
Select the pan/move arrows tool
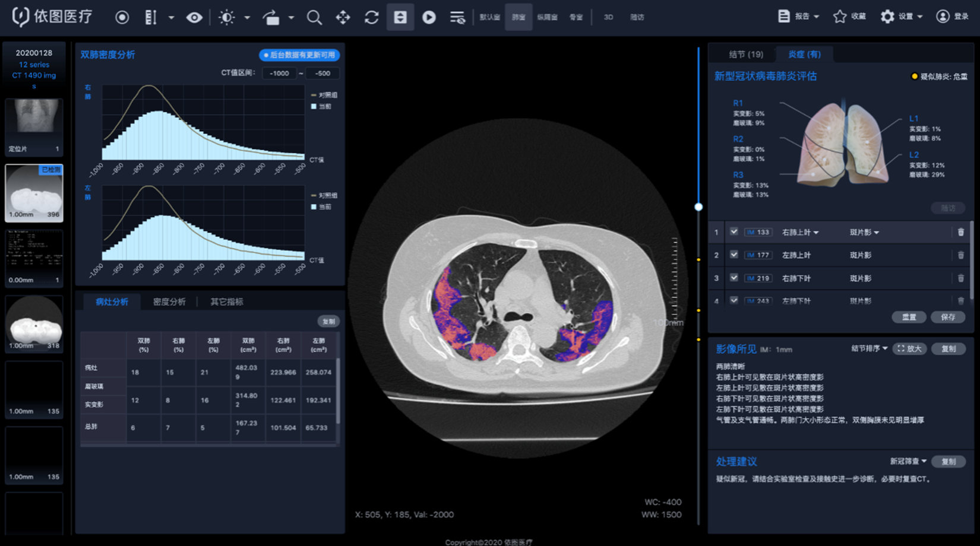(343, 18)
